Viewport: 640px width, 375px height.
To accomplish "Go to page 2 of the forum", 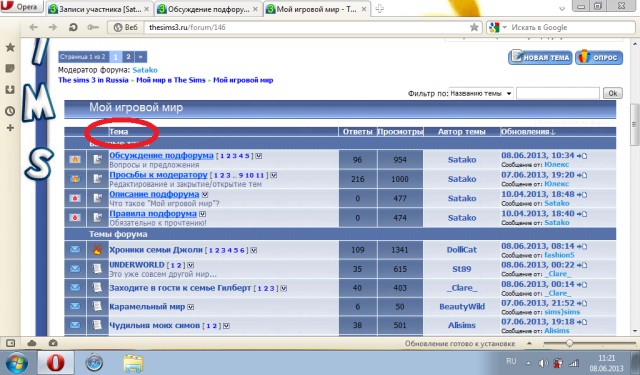I will 128,57.
